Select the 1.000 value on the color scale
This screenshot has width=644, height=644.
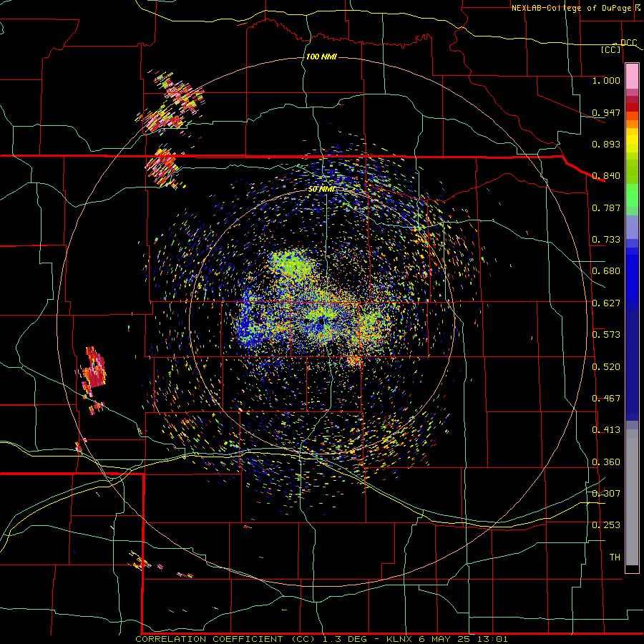tap(606, 80)
